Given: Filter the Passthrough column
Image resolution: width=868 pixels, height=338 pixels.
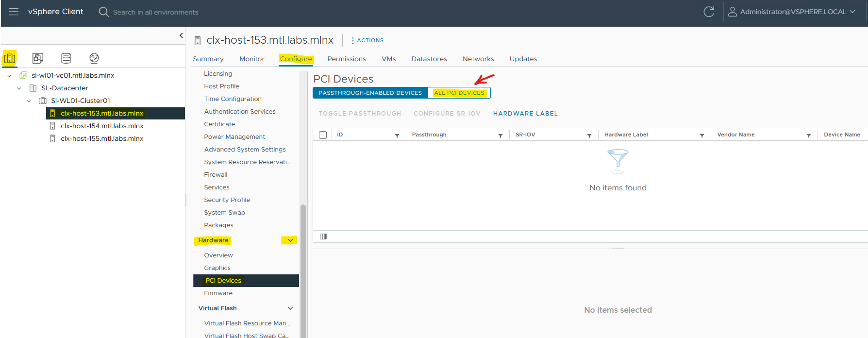Looking at the screenshot, I should 501,135.
